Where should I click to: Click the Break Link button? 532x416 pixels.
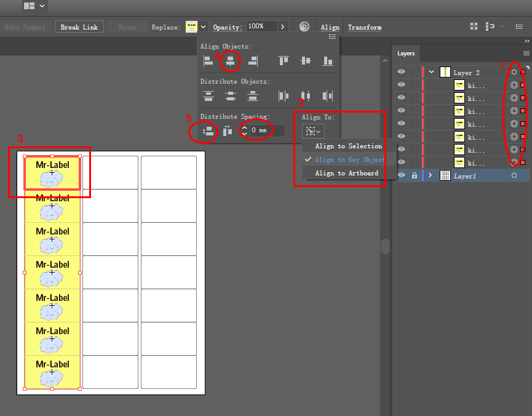pos(79,27)
